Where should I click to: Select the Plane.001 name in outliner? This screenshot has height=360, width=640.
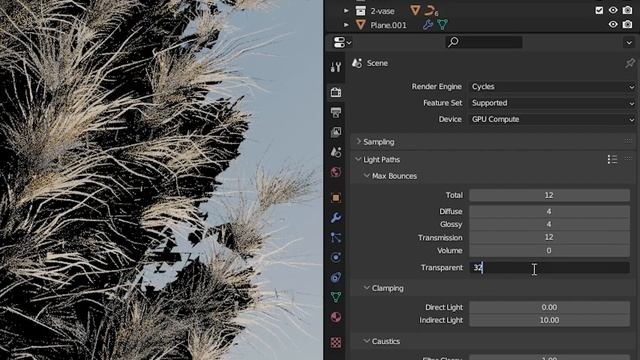coord(388,25)
